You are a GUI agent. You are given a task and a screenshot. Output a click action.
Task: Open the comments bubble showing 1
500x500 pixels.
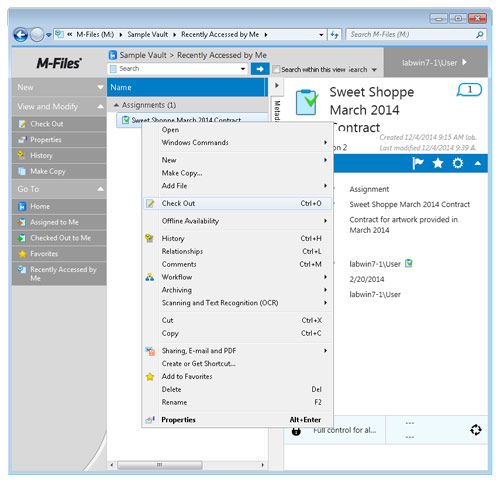coord(469,89)
